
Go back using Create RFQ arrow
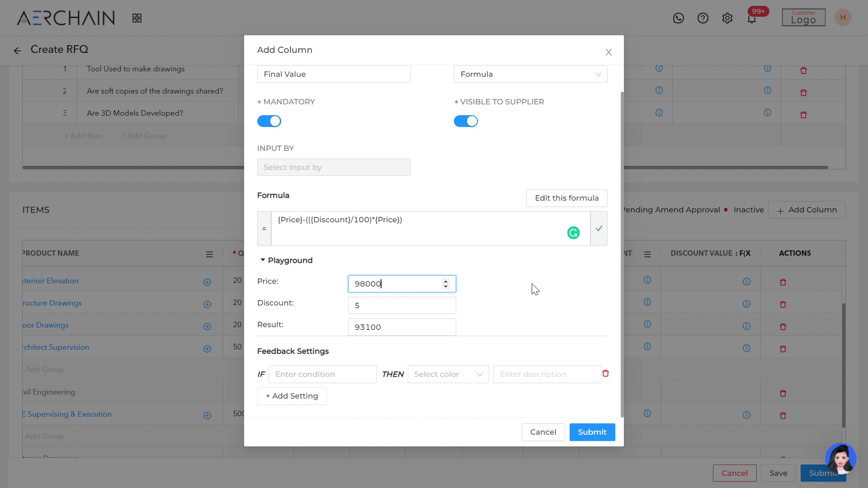[17, 51]
